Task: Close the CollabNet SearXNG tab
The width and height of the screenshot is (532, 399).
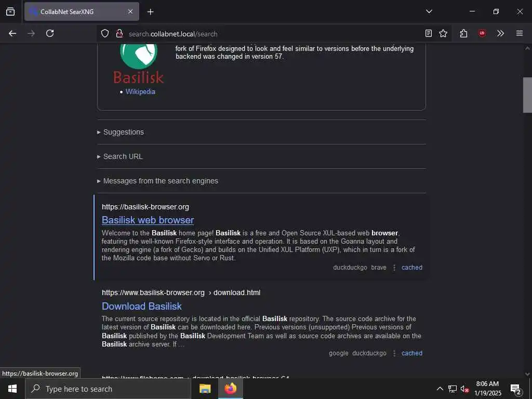Action: click(x=130, y=11)
